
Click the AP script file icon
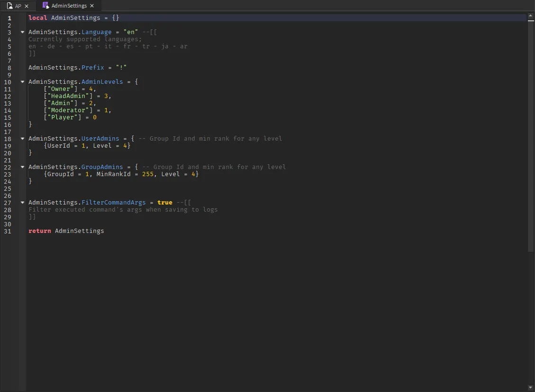point(9,6)
